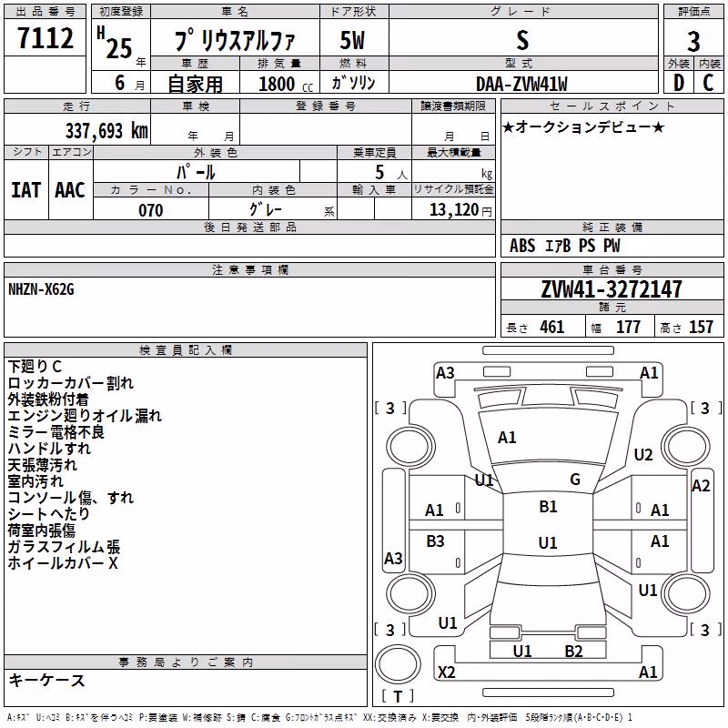Select the note 室内汚れ

[35, 481]
